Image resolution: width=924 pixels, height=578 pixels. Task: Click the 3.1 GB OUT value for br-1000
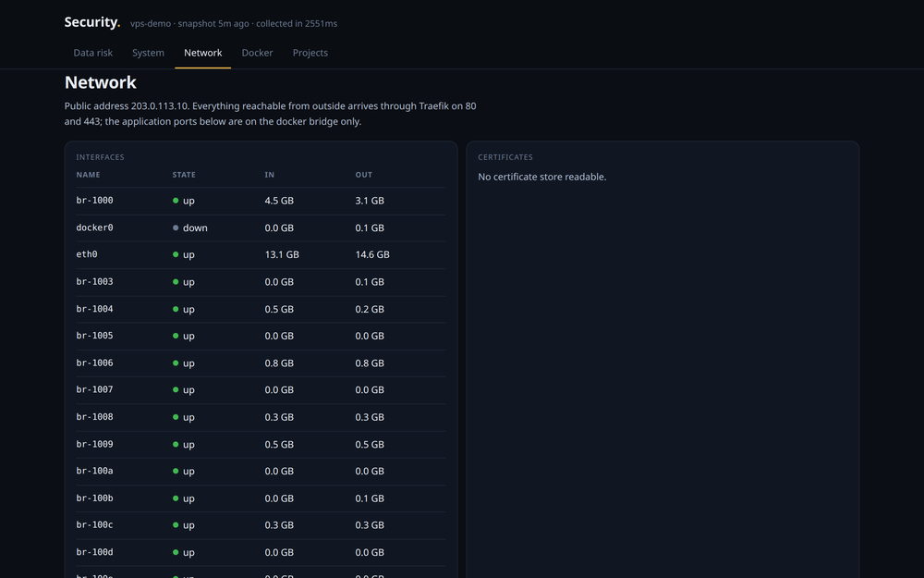[x=370, y=201]
